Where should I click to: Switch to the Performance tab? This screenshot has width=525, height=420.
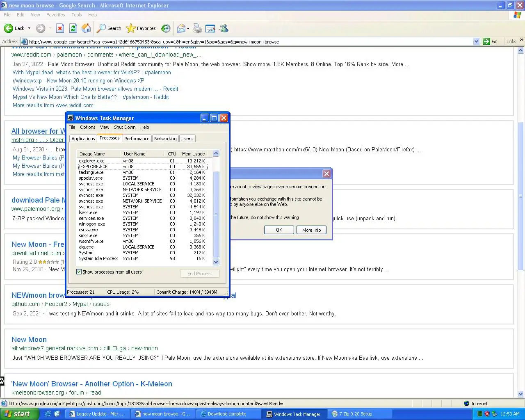[x=137, y=139]
